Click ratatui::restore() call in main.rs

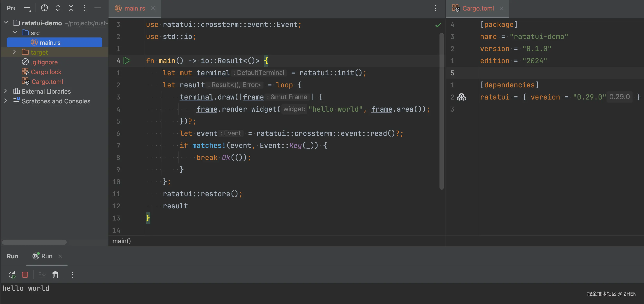[203, 194]
